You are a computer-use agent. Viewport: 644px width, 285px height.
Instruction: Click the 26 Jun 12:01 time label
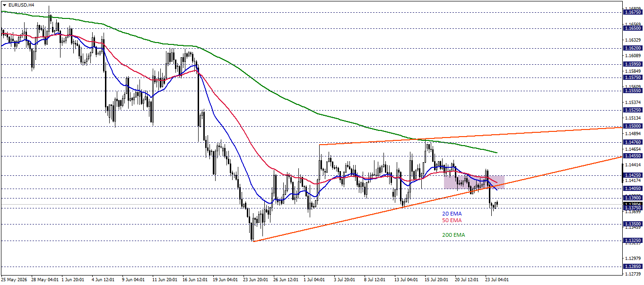click(x=287, y=280)
